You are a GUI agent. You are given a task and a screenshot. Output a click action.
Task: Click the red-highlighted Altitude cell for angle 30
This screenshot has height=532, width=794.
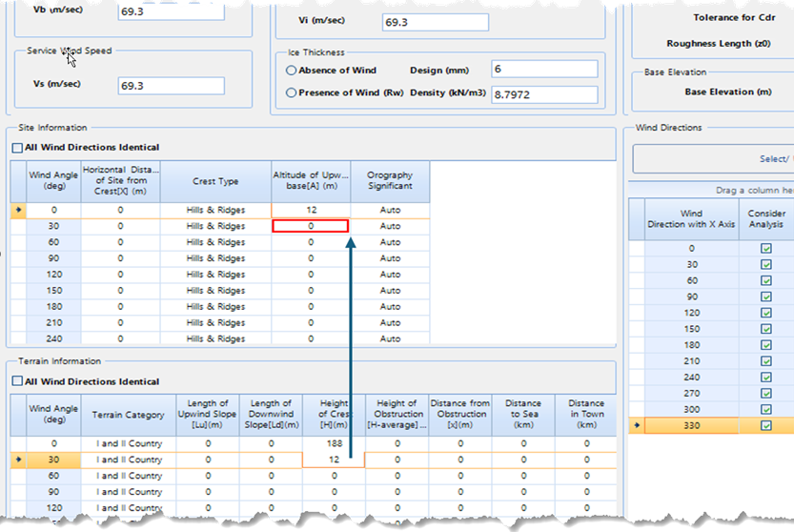click(311, 226)
